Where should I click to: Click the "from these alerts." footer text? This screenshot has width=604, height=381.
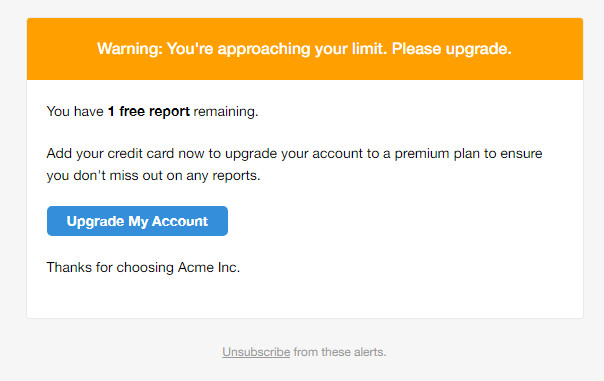340,352
